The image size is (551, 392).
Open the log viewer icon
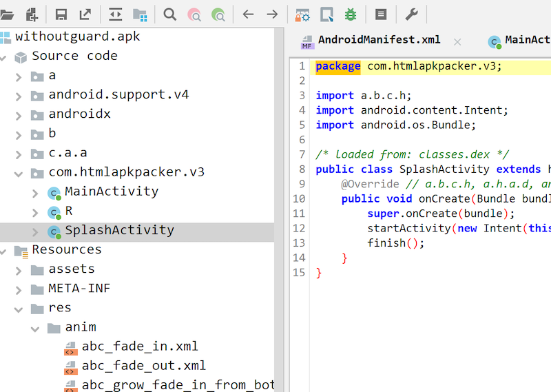coord(380,14)
